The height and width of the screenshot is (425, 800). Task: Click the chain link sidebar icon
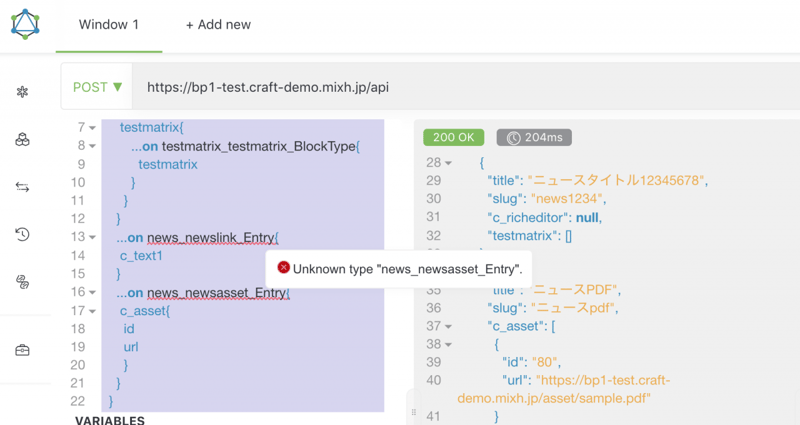pos(22,282)
